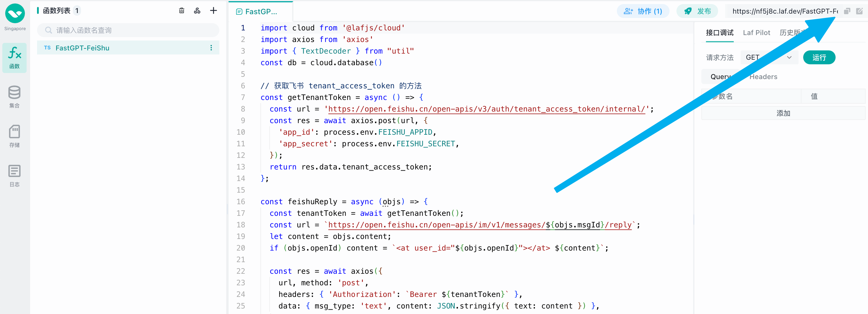
Task: Open the 日志 logs section in sidebar
Action: click(x=14, y=175)
